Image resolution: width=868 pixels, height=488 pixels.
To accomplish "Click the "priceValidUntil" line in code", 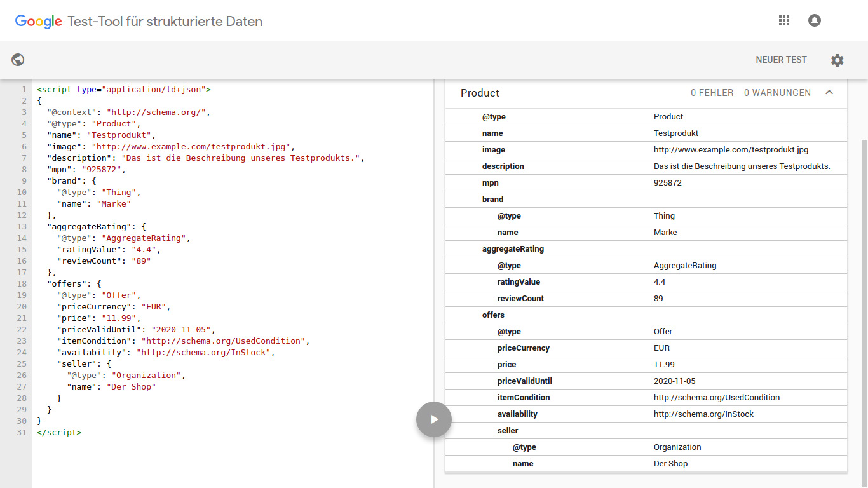I will (x=137, y=330).
